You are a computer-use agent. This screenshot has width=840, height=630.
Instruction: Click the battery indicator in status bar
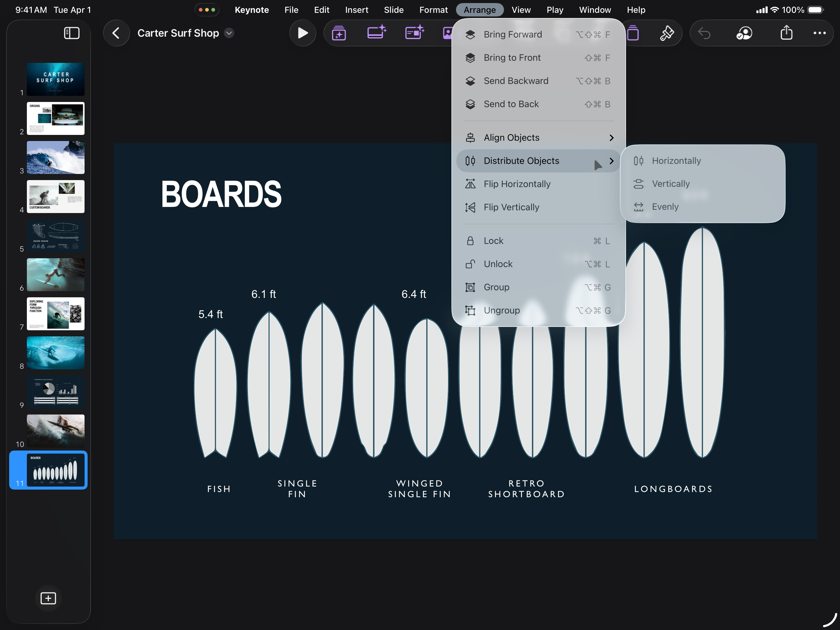click(x=815, y=10)
